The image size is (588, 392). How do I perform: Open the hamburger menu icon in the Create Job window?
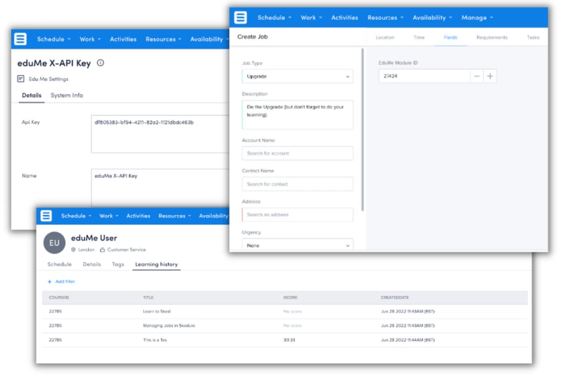pos(240,17)
